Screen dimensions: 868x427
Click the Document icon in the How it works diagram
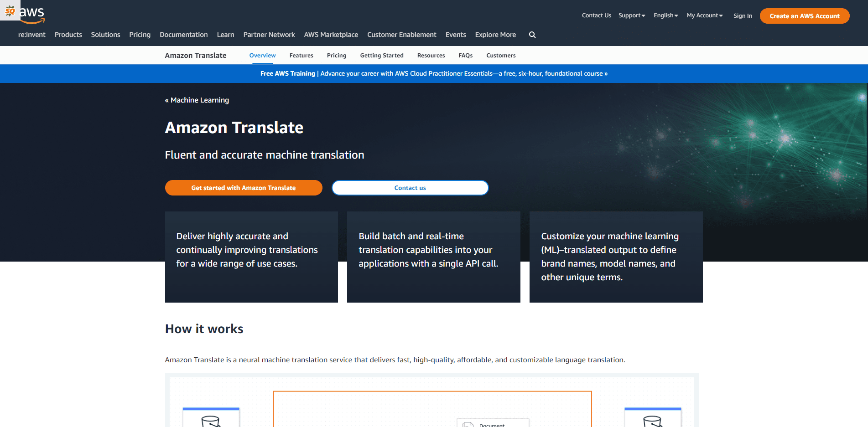[468, 423]
